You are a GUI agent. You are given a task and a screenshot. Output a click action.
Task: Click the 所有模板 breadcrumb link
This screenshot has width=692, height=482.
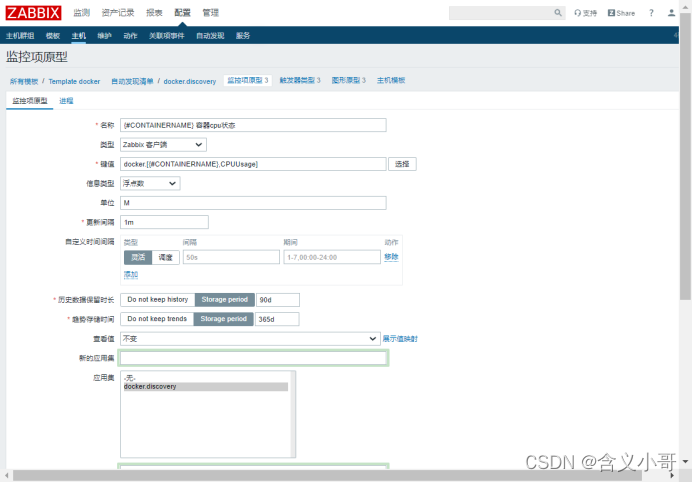(24, 81)
